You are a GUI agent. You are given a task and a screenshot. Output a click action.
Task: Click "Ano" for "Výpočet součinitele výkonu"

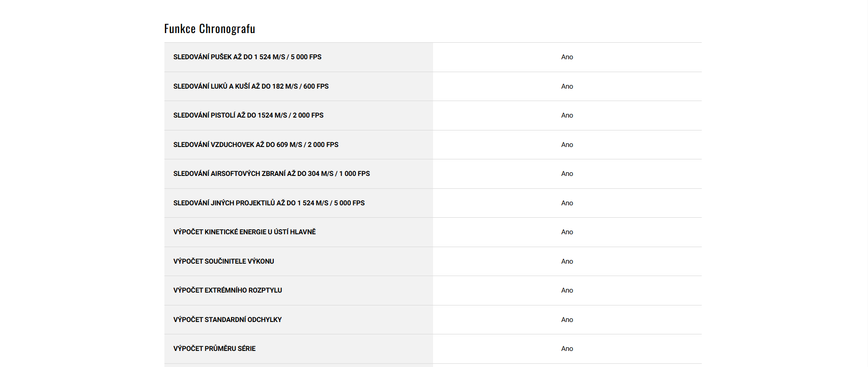(567, 261)
